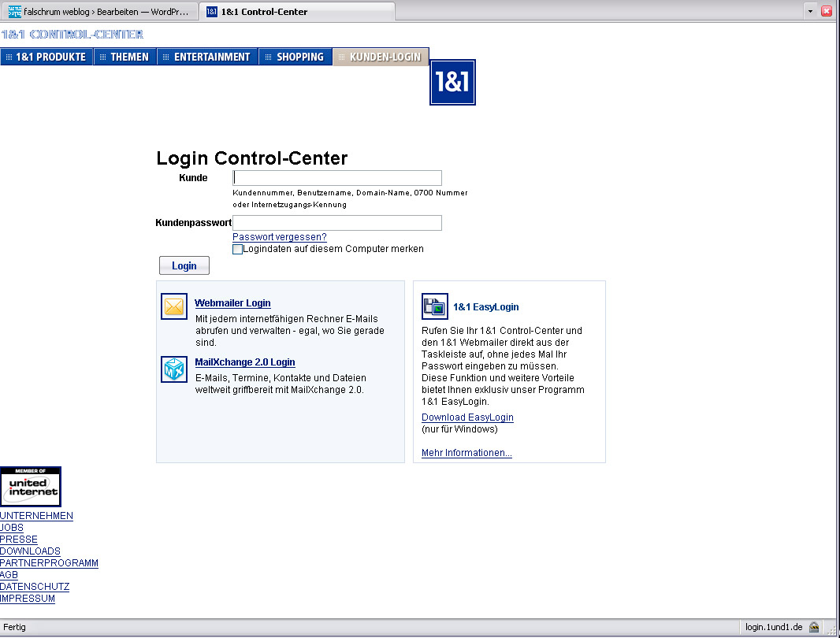Open the Passwort vergessen link

click(x=279, y=237)
